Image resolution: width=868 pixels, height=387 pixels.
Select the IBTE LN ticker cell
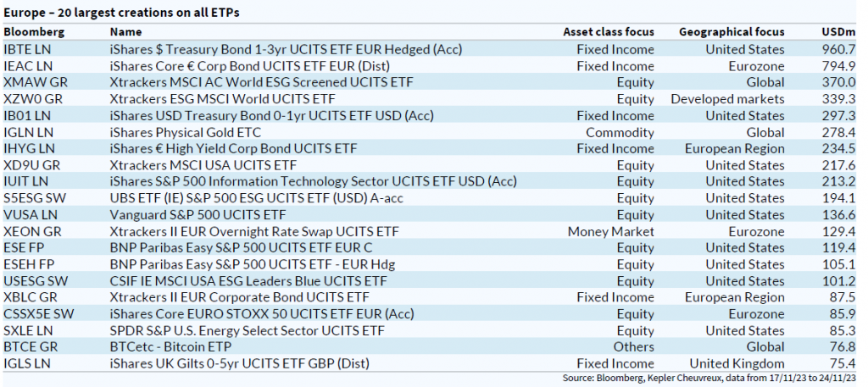click(x=28, y=49)
